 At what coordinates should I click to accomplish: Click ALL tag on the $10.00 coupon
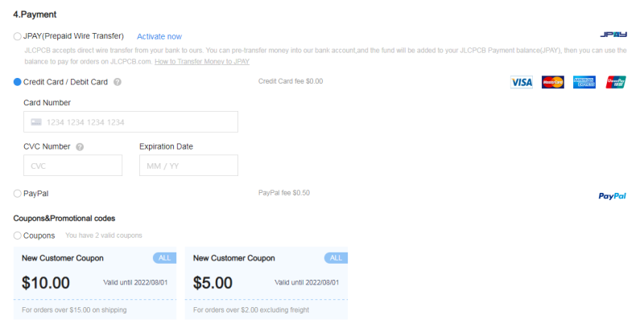(x=164, y=258)
